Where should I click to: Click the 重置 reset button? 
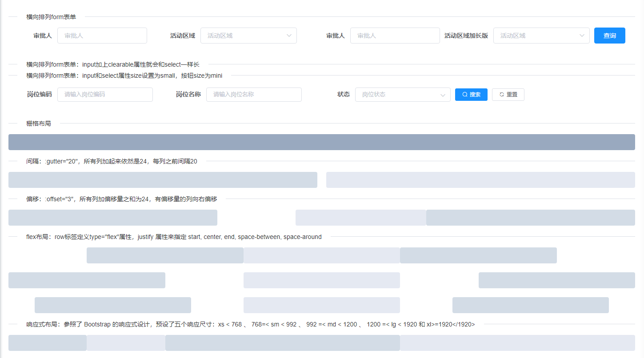click(508, 94)
